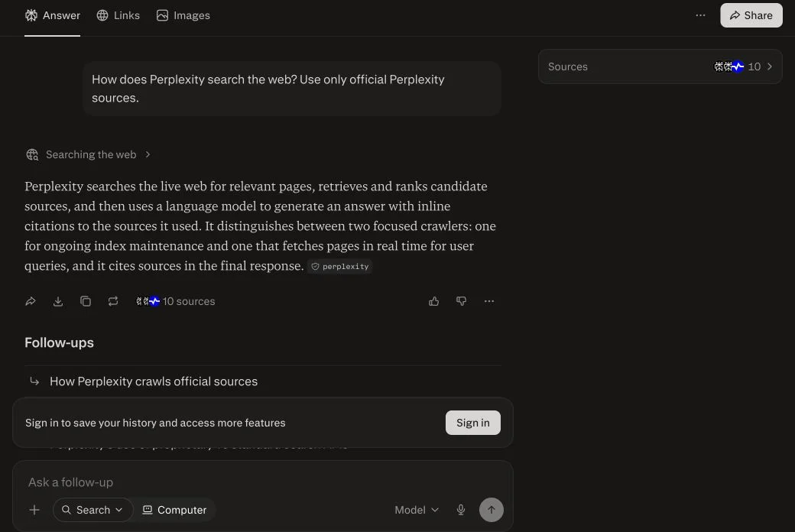795x532 pixels.
Task: Select the Computer mode button
Action: point(174,510)
